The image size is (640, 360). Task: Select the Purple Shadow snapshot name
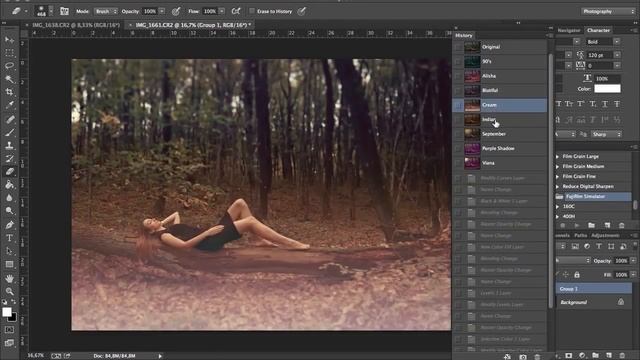tap(498, 149)
